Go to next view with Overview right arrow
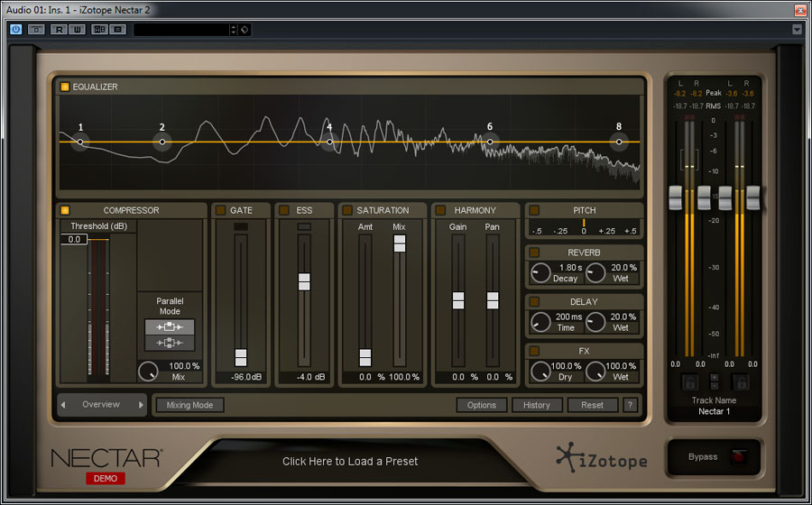This screenshot has height=505, width=812. pos(141,405)
